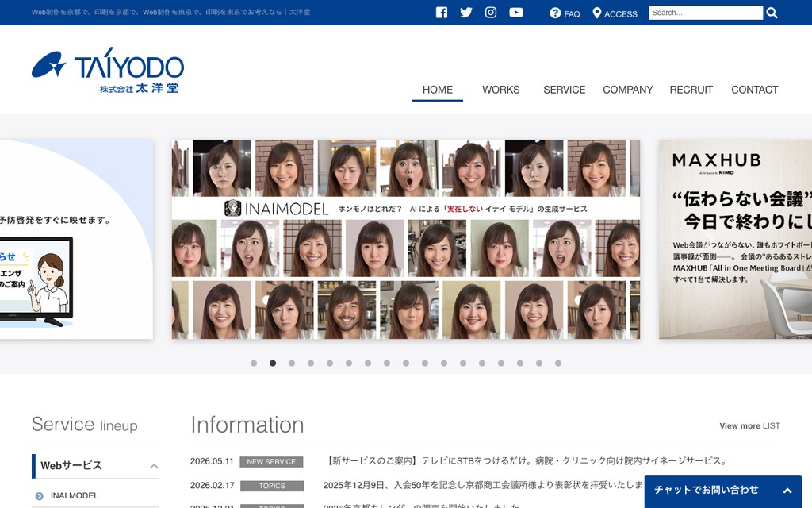Open the SERVICE menu item
The width and height of the screenshot is (812, 508).
tap(565, 90)
